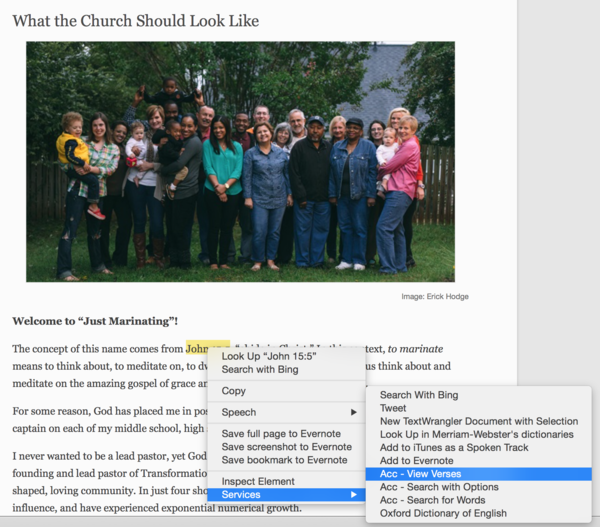This screenshot has width=600, height=527.
Task: Select Acc - Search with Options
Action: point(479,487)
